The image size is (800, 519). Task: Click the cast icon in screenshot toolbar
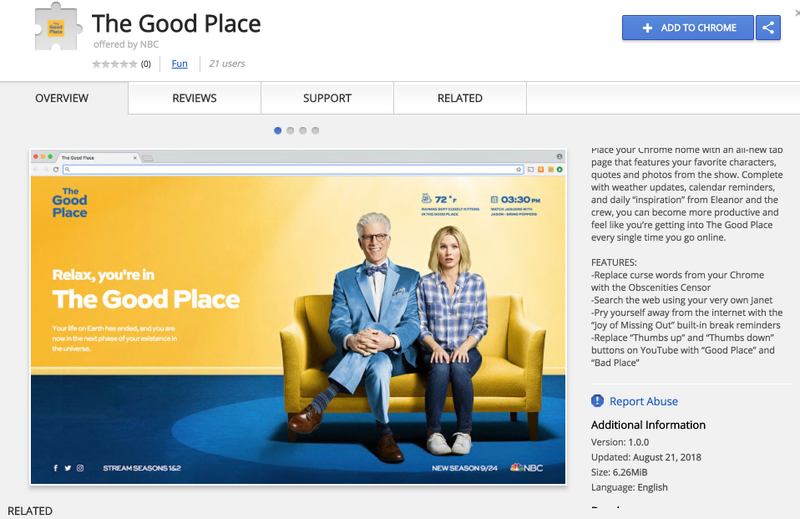click(531, 169)
